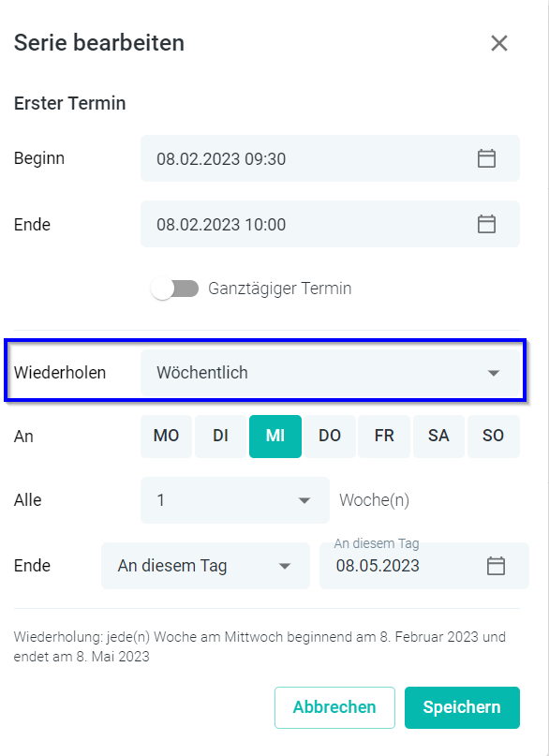The height and width of the screenshot is (756, 549).
Task: Open calendar picker for Beginn date
Action: (486, 158)
